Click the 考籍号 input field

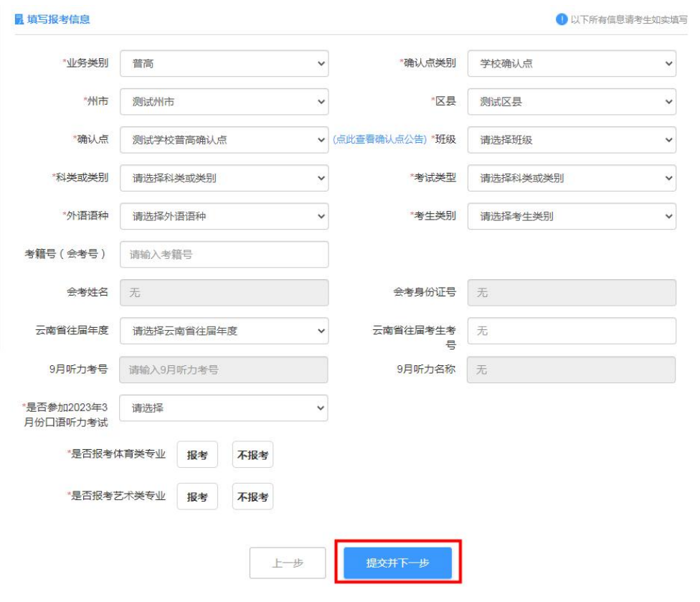point(224,255)
